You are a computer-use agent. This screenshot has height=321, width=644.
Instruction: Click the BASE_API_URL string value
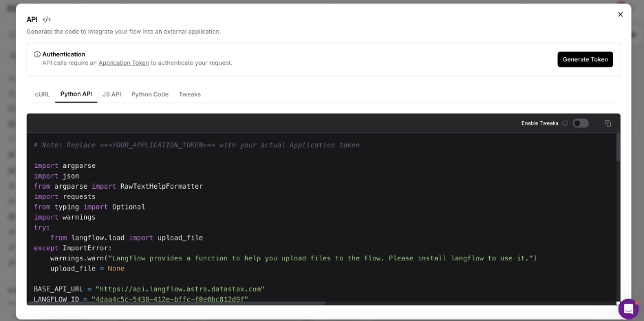click(180, 289)
